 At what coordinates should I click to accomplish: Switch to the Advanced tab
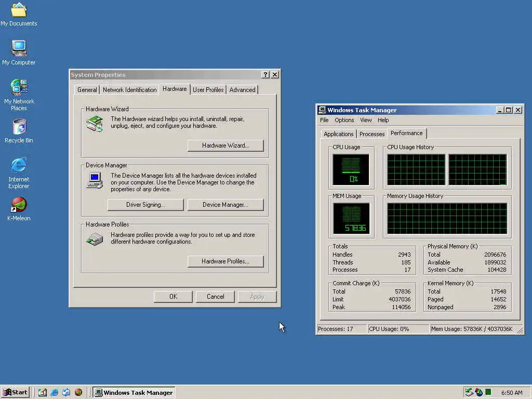tap(242, 90)
